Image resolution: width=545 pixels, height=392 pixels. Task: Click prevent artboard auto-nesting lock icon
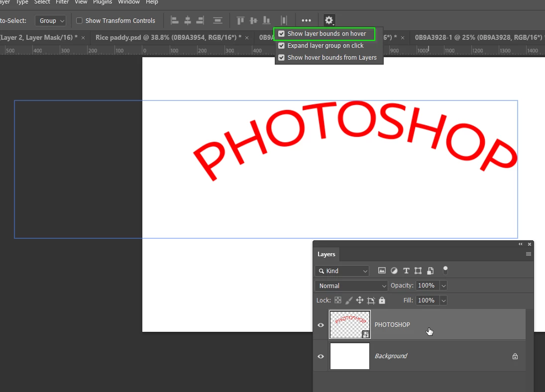click(371, 300)
